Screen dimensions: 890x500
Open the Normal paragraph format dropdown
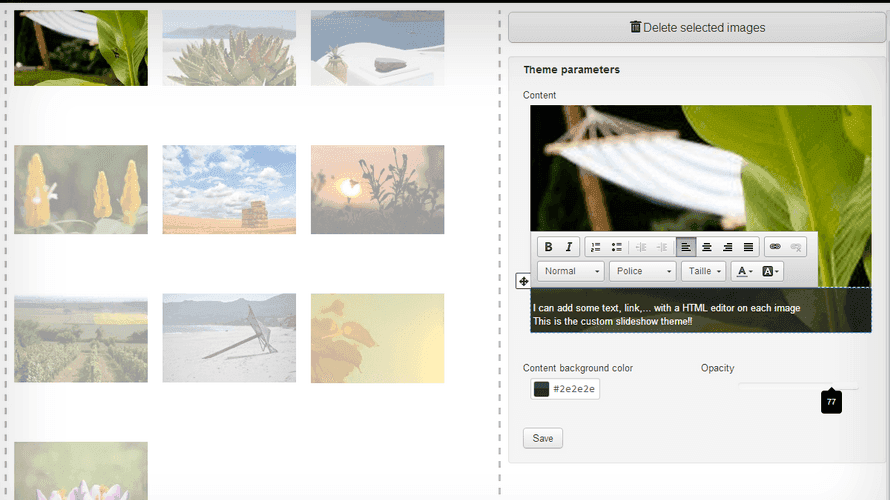point(571,271)
